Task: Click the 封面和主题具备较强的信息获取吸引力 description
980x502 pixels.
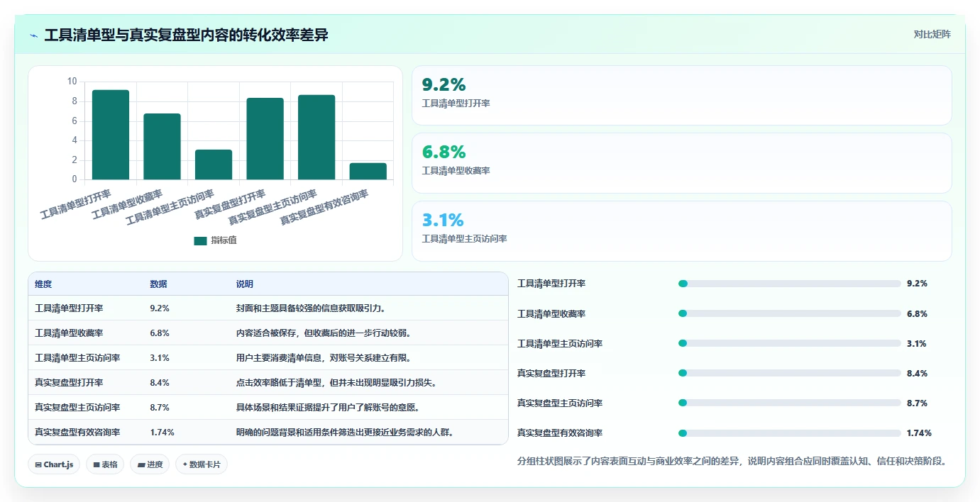Action: 312,308
